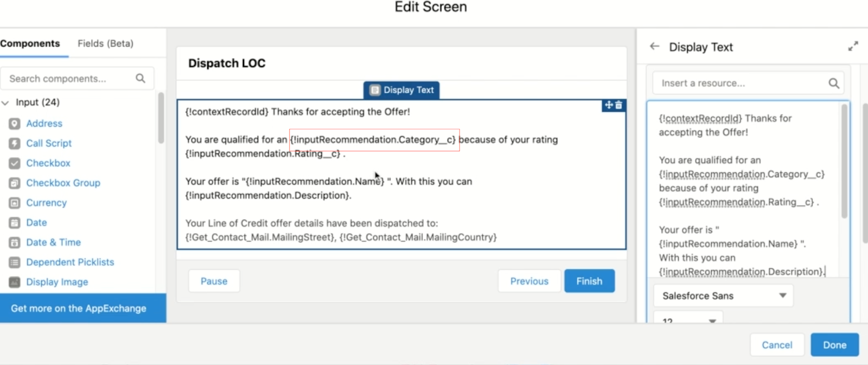Image resolution: width=868 pixels, height=365 pixels.
Task: Click the components list scrollbar
Action: 161,119
